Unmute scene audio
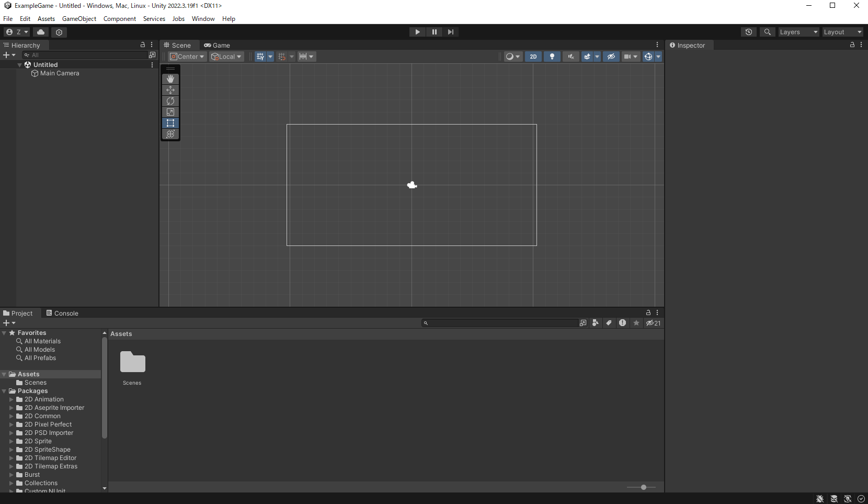 (x=570, y=56)
